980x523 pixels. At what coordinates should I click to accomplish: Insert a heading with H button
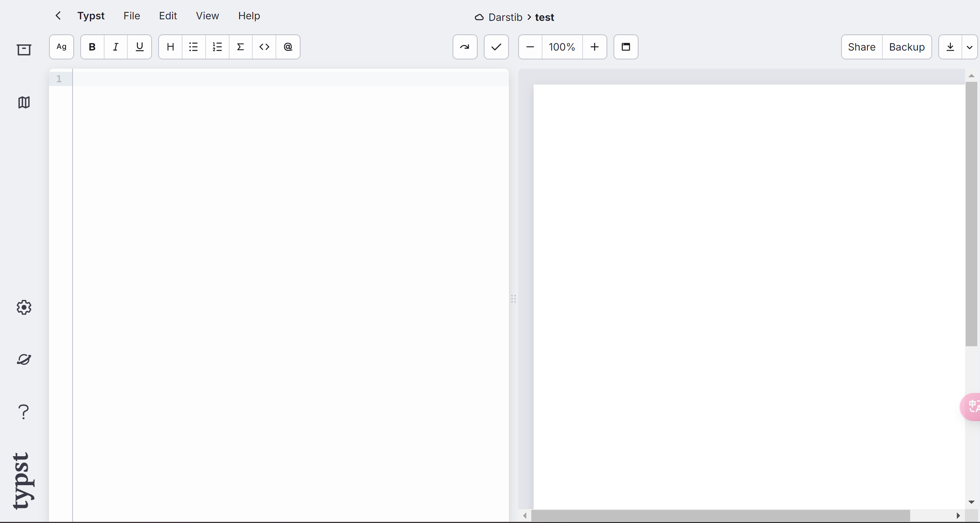pos(170,47)
